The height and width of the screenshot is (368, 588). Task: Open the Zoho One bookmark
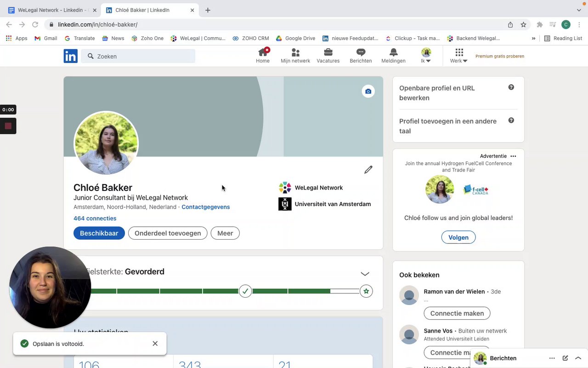point(147,38)
